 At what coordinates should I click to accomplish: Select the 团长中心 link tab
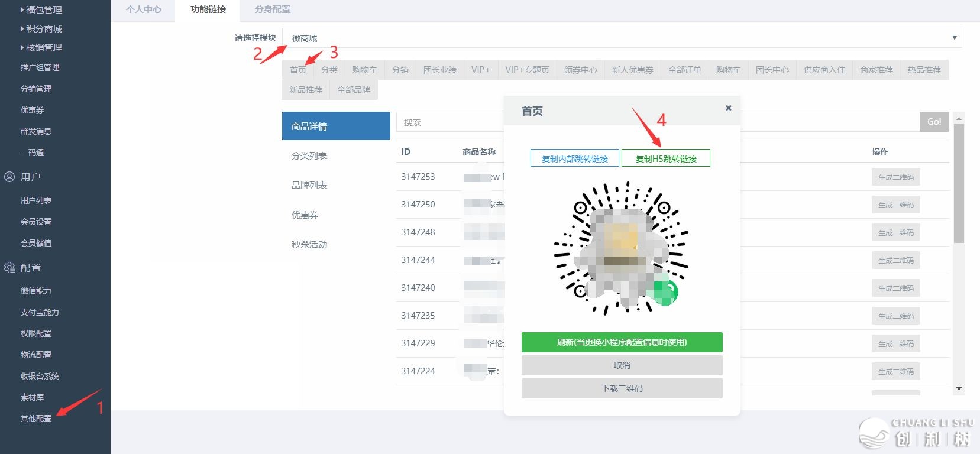click(x=772, y=70)
